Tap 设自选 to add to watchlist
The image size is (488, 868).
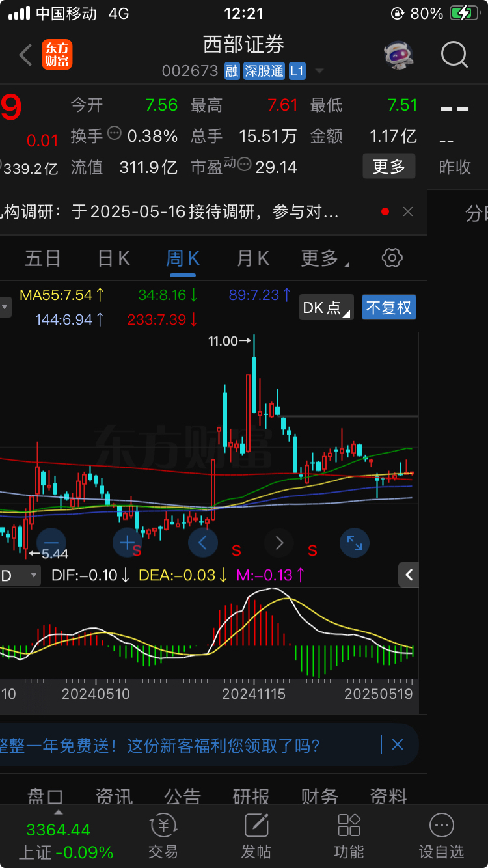[442, 837]
